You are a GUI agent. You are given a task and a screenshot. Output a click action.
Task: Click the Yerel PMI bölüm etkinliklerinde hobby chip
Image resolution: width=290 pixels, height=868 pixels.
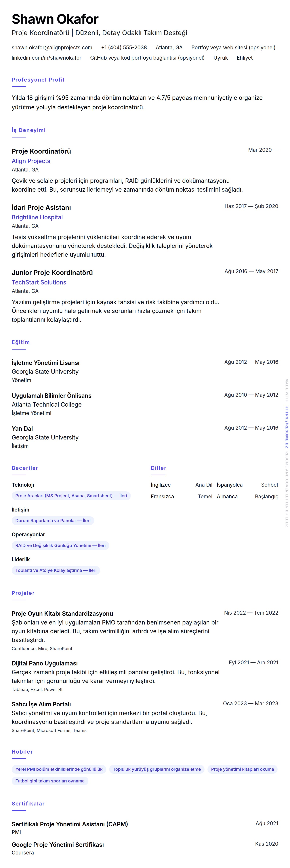coord(59,769)
